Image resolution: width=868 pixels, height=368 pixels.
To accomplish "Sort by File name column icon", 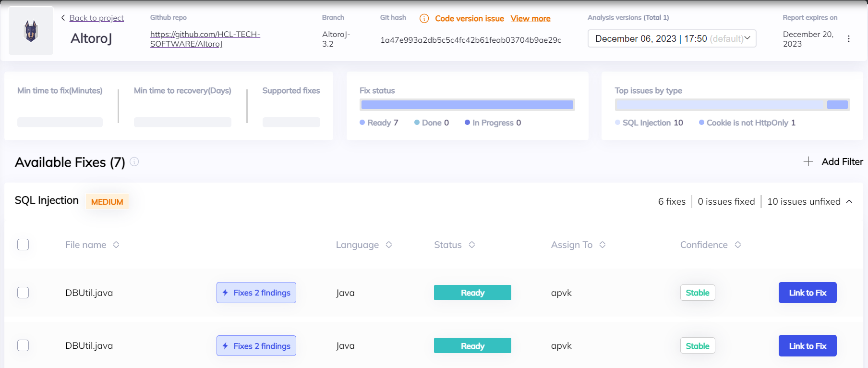I will (116, 245).
